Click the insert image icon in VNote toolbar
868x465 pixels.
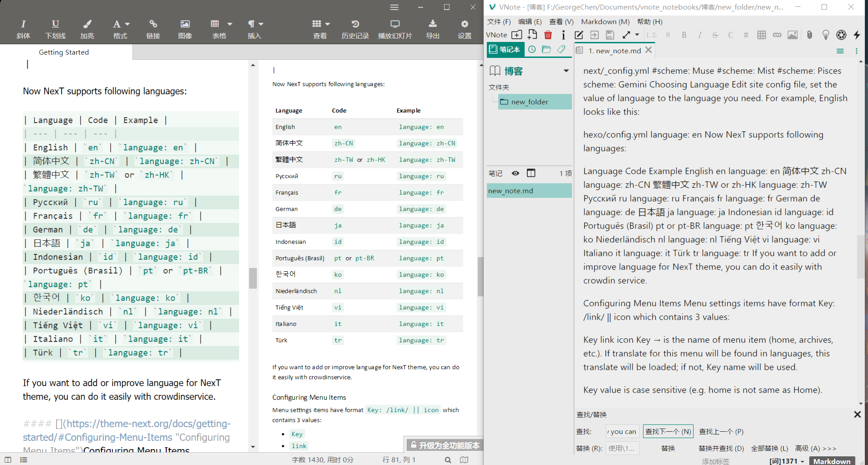pyautogui.click(x=793, y=35)
